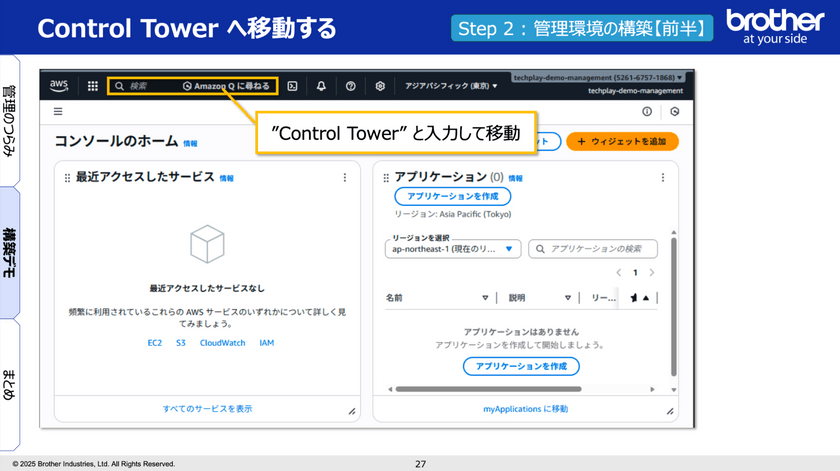Click the View All Services link
Screen dimensions: 840x471
tap(207, 409)
